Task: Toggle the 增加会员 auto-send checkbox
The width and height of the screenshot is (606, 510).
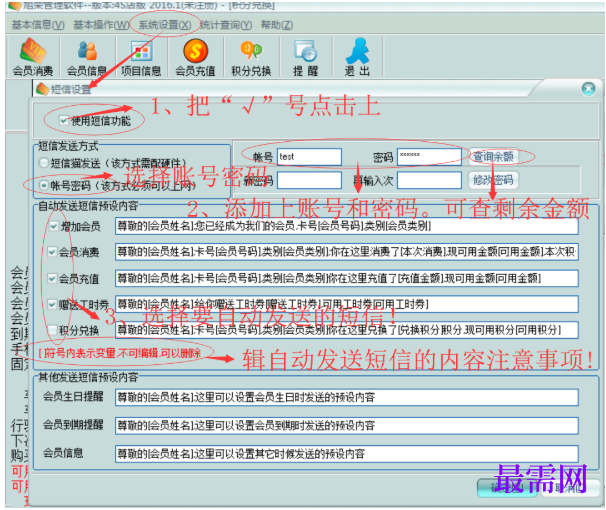Action: click(54, 226)
